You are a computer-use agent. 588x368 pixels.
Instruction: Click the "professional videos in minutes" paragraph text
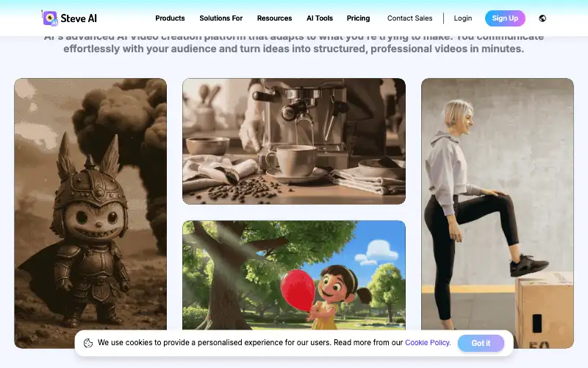[x=447, y=49]
